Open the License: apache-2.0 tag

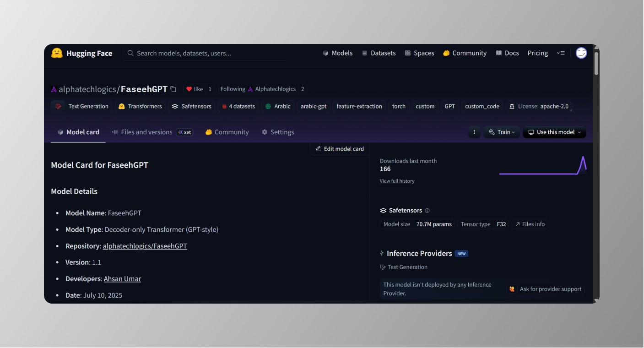point(539,106)
